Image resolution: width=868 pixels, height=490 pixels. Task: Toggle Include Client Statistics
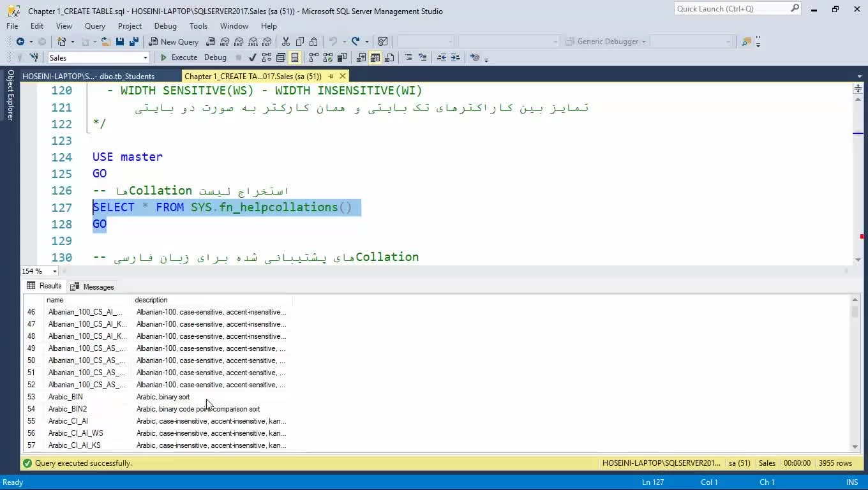pos(341,57)
